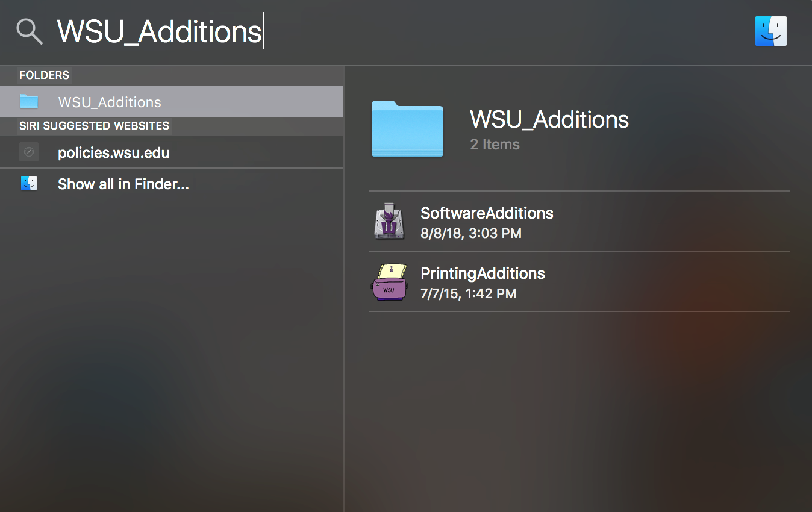The width and height of the screenshot is (812, 512).
Task: Choose Show all in Finder...
Action: (x=123, y=184)
